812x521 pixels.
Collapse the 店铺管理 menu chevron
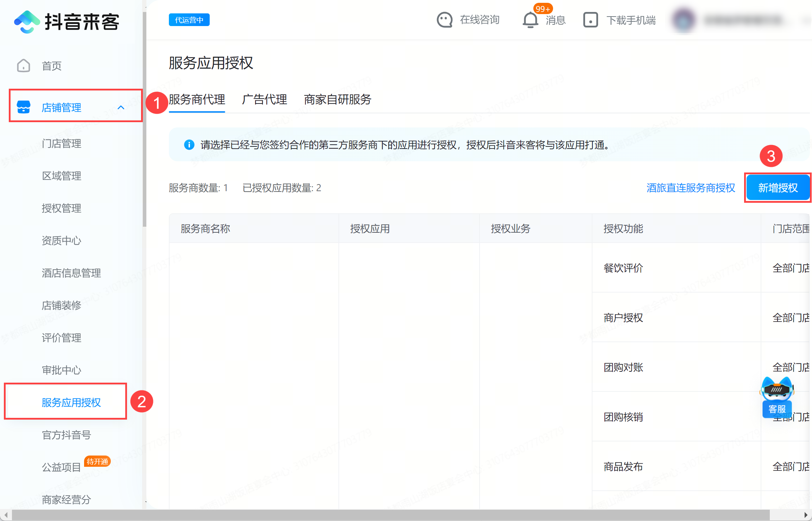[x=121, y=107]
